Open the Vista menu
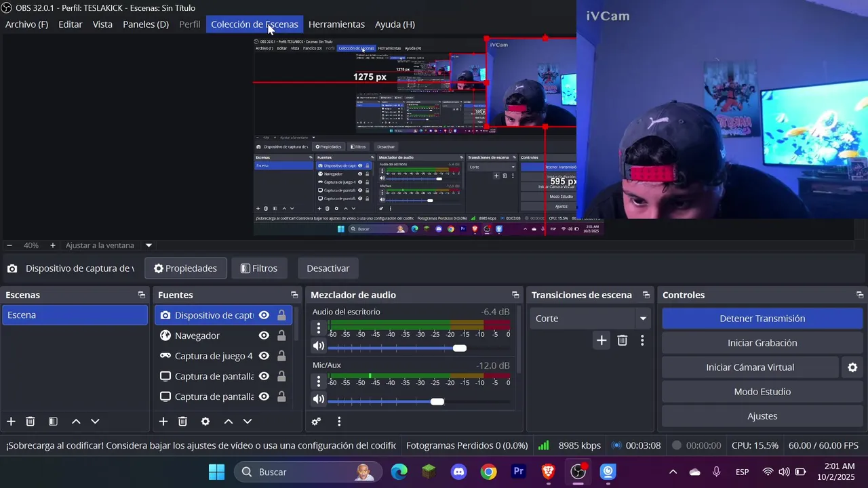868x488 pixels. [x=102, y=24]
